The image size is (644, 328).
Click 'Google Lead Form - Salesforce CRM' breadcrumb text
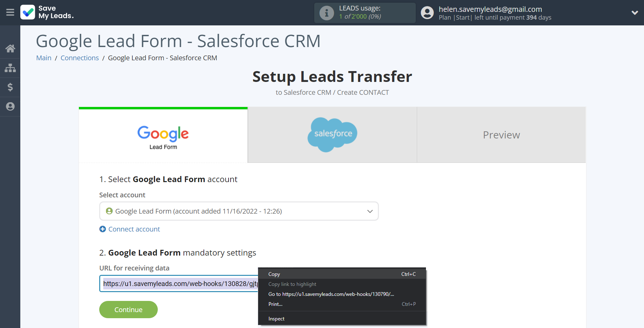(163, 58)
